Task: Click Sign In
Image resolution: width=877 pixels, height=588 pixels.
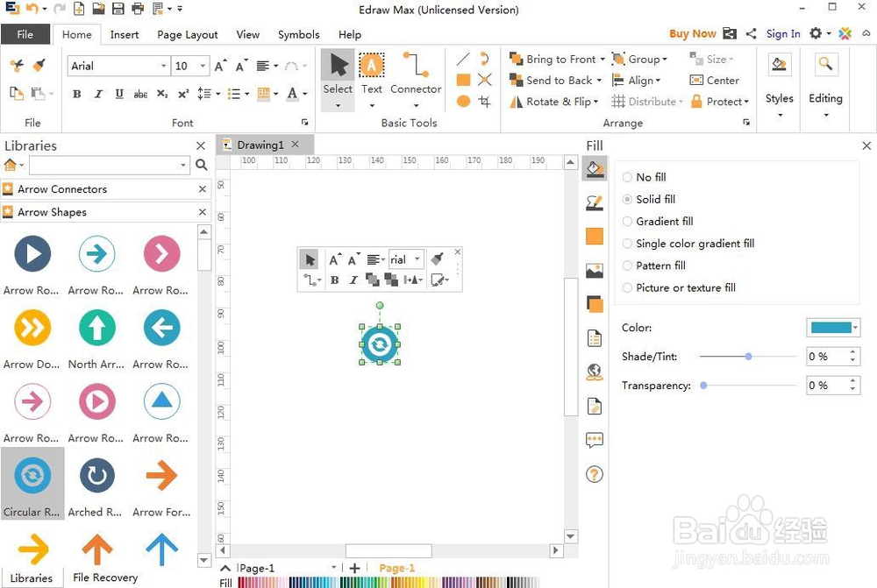Action: pyautogui.click(x=783, y=33)
